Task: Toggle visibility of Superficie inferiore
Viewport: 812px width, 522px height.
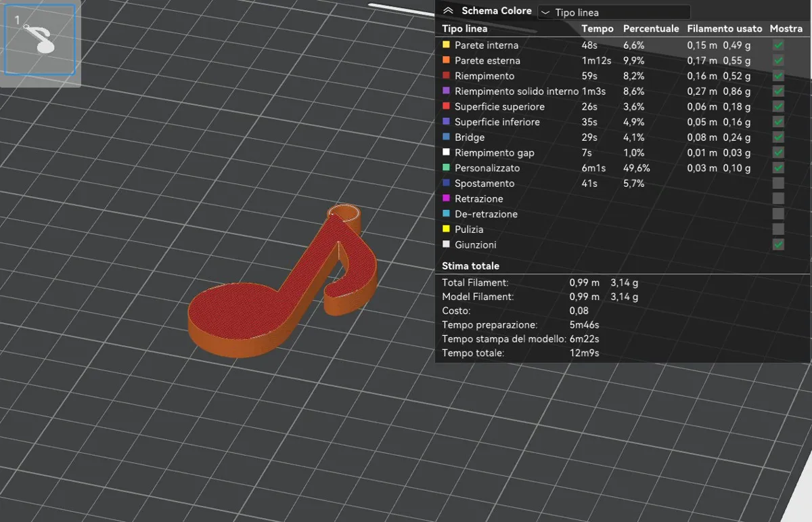Action: (x=778, y=122)
